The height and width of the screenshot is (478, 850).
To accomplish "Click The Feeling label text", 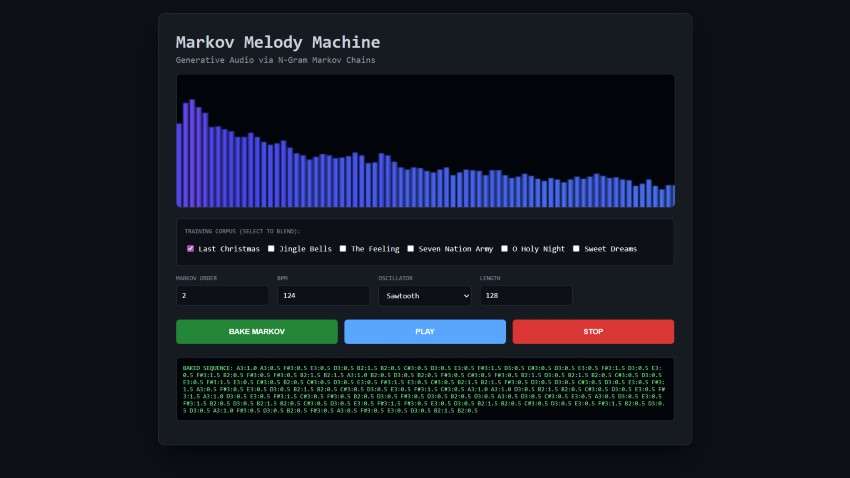I will click(375, 249).
